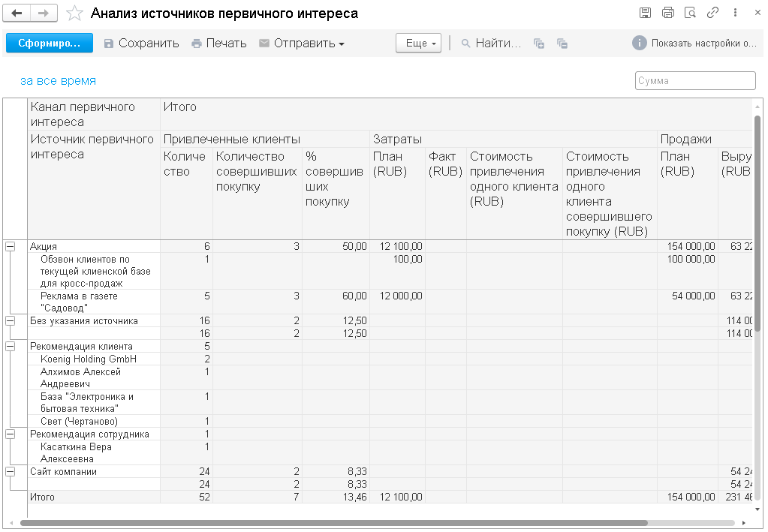Click the Канал первичного интереса header
Image resolution: width=768 pixels, height=532 pixels.
pyautogui.click(x=94, y=114)
